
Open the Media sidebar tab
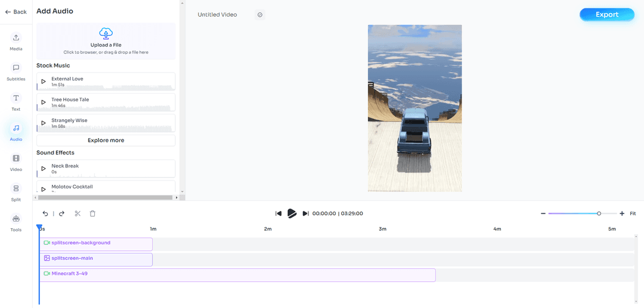coord(16,42)
